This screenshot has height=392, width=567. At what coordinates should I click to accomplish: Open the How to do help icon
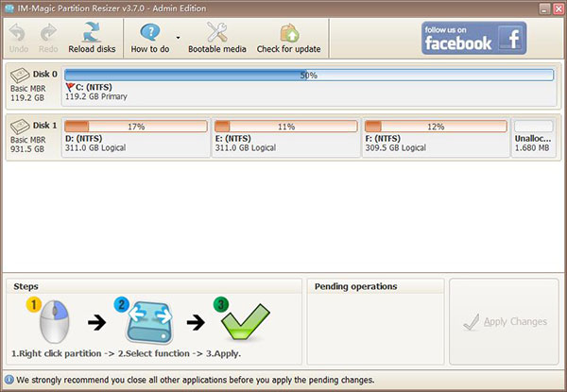pyautogui.click(x=149, y=32)
